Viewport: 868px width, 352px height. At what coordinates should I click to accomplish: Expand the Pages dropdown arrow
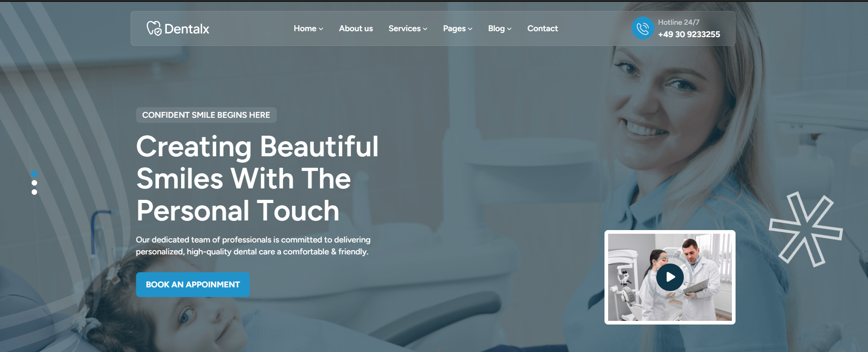(x=470, y=29)
